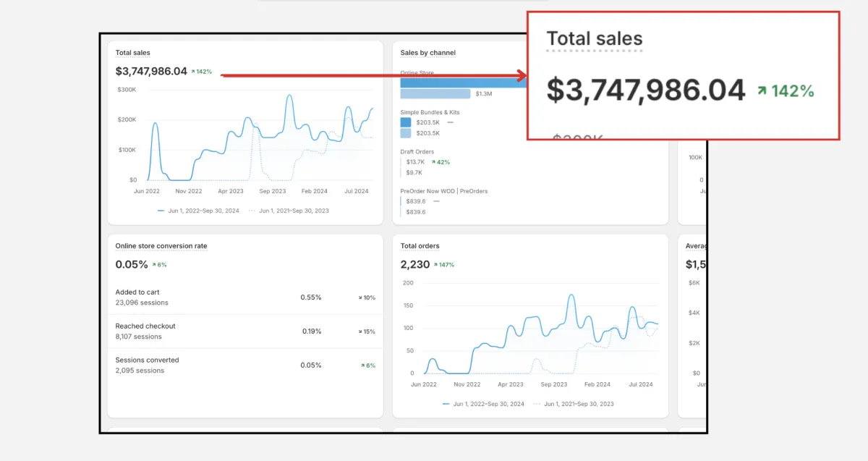
Task: Click the 8,107 sessions count
Action: pos(139,337)
